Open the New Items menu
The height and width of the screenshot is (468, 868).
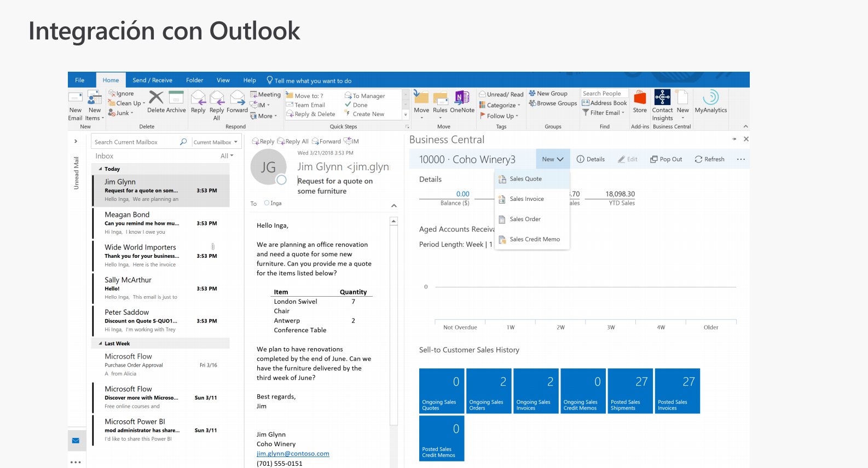(x=95, y=106)
